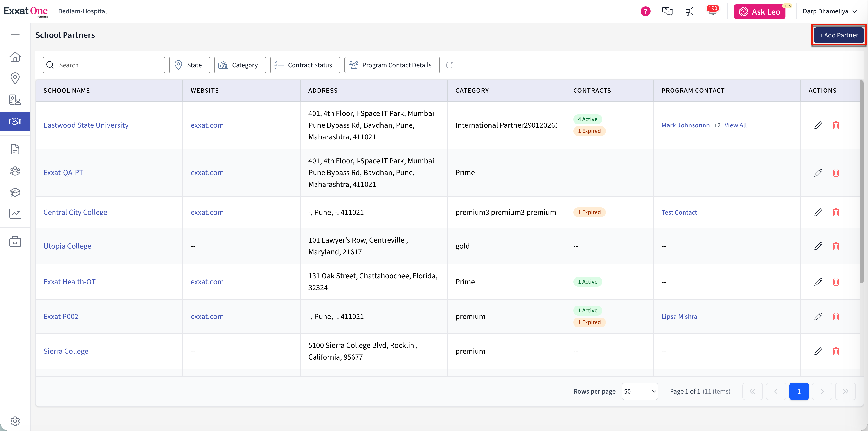
Task: Click the Add Partner button
Action: tap(839, 35)
